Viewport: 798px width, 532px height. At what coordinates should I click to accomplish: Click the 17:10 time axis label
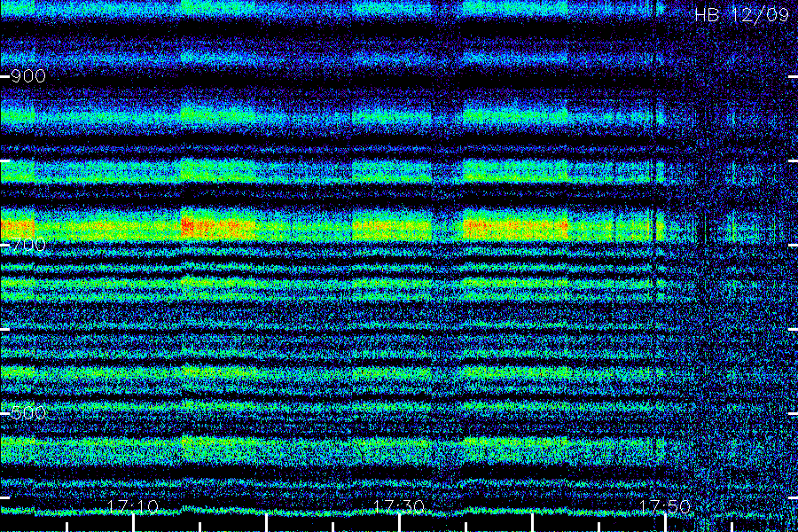coord(133,506)
